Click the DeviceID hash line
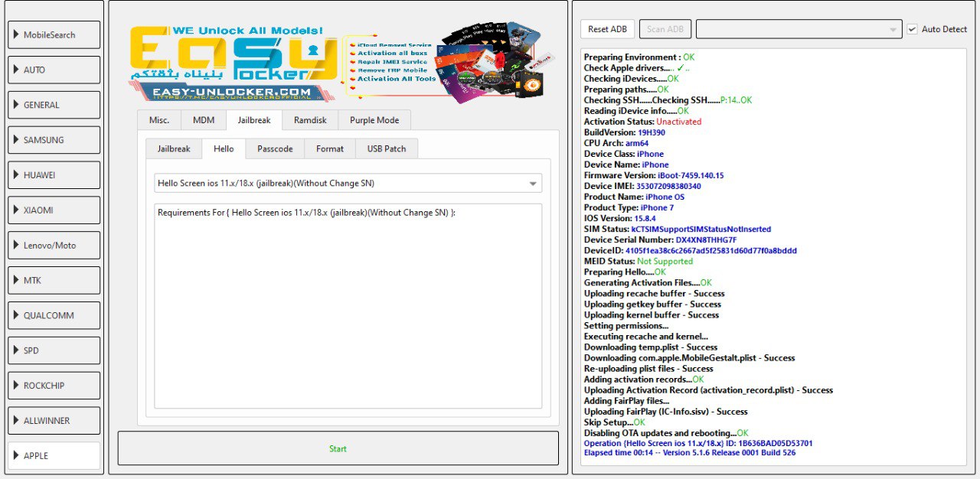980x479 pixels. (x=690, y=250)
